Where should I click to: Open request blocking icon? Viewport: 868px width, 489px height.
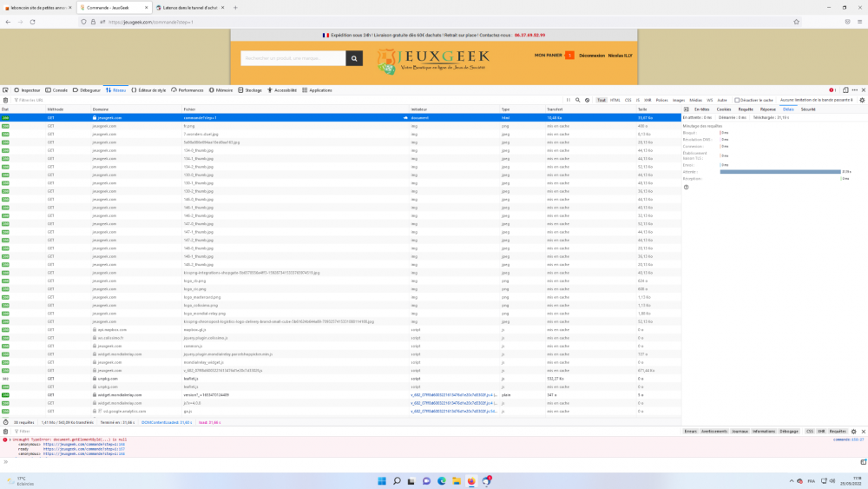tap(588, 100)
